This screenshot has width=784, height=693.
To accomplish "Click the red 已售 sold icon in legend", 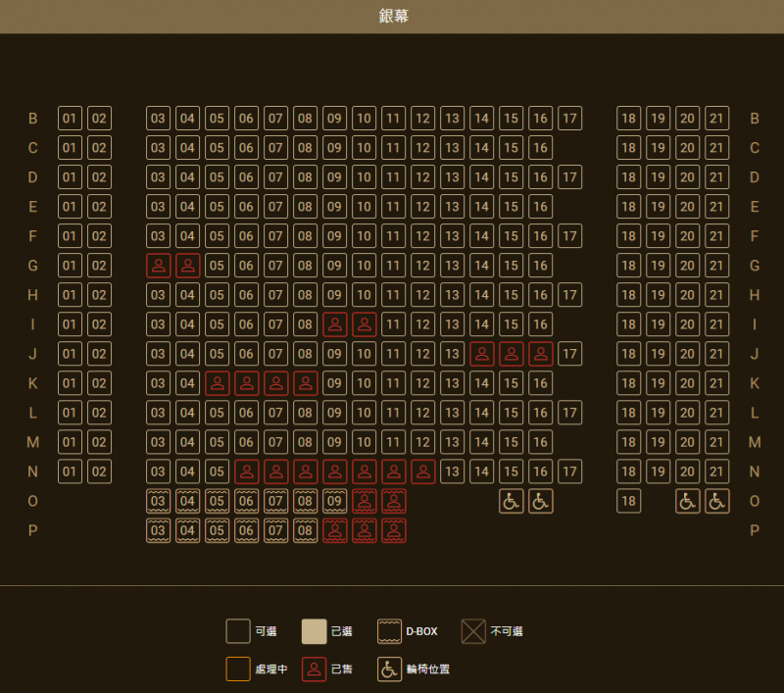I will (x=314, y=668).
